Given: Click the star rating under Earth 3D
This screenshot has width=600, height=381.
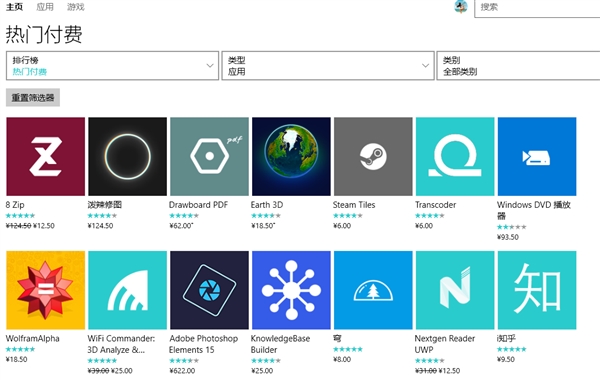Looking at the screenshot, I should point(266,215).
